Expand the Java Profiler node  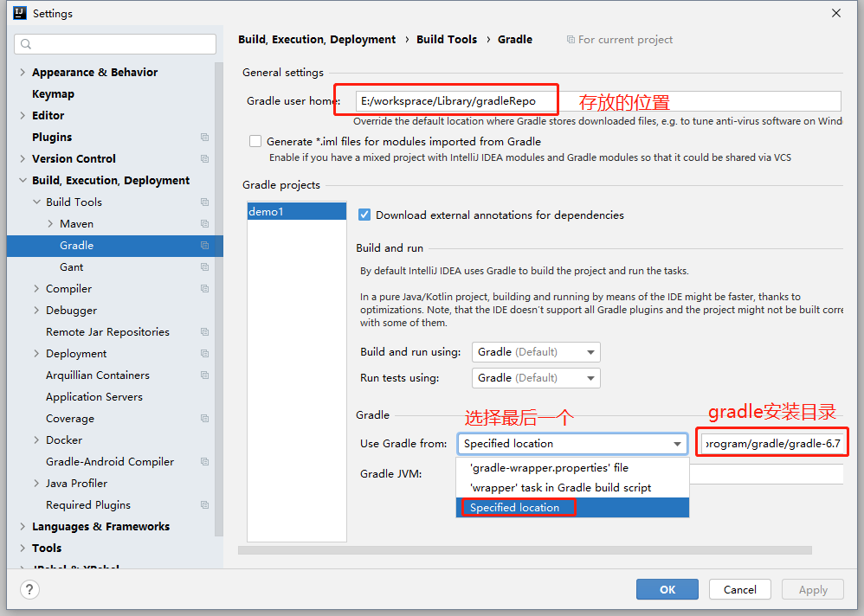pyautogui.click(x=36, y=484)
